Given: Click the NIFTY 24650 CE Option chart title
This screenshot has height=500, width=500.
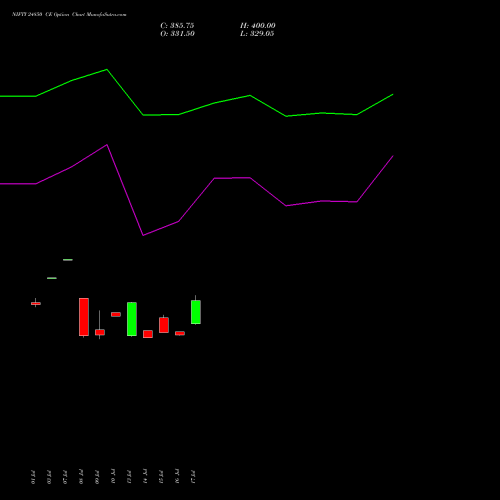Looking at the screenshot, I should pos(69,15).
